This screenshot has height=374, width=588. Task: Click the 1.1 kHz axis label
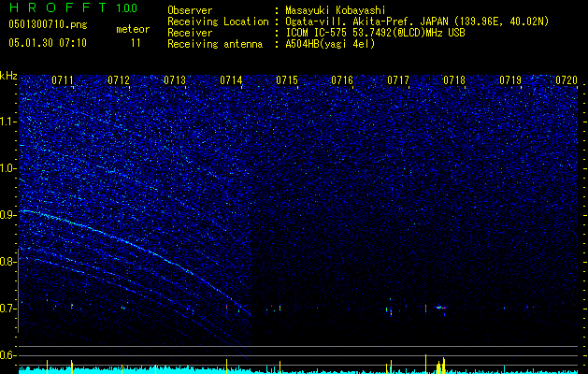tap(7, 122)
